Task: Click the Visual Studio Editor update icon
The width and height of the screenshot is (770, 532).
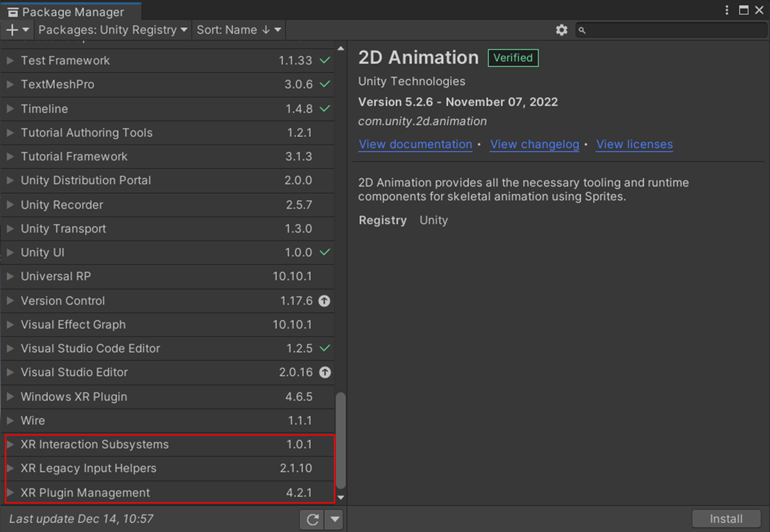Action: tap(324, 373)
